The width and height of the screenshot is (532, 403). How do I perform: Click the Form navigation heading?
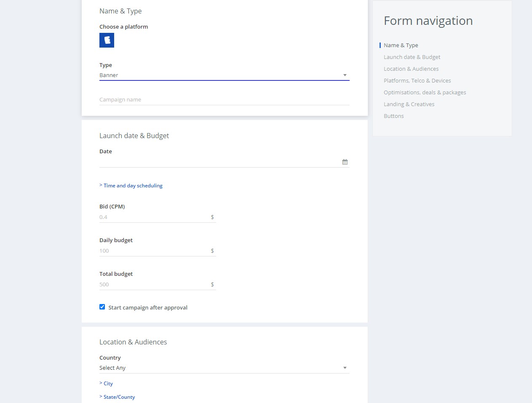(428, 21)
